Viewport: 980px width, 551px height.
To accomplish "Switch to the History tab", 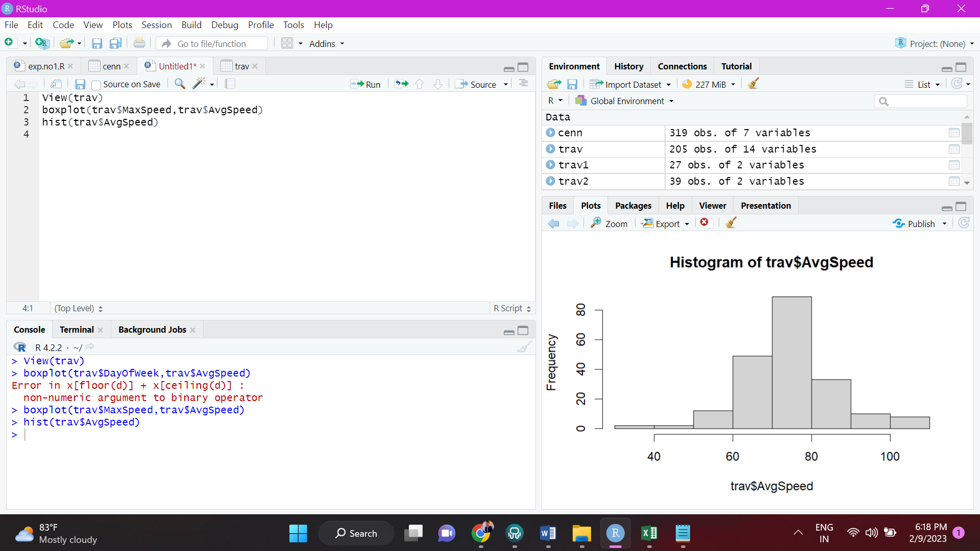I will click(628, 66).
